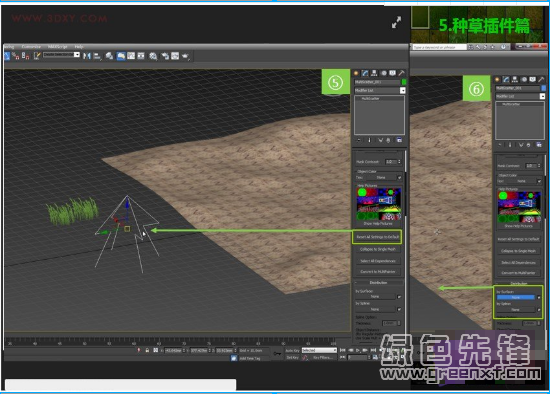The height and width of the screenshot is (394, 550).
Task: Open the Customize menu
Action: click(x=31, y=47)
